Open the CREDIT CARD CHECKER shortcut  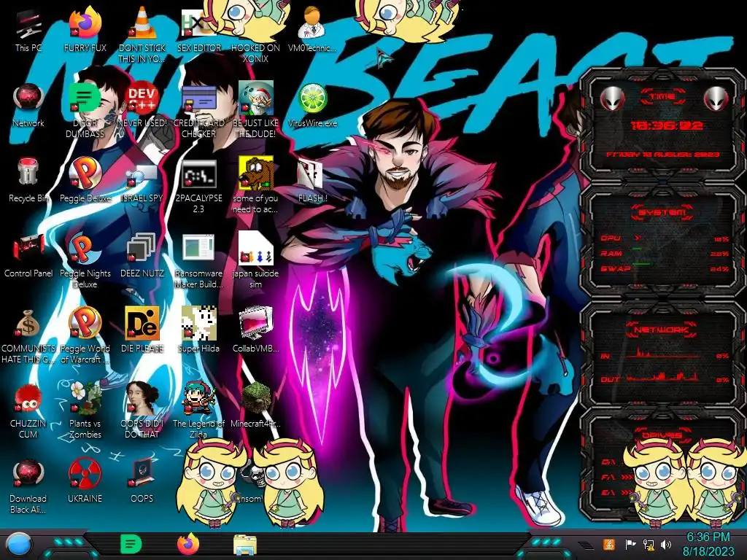coord(198,111)
